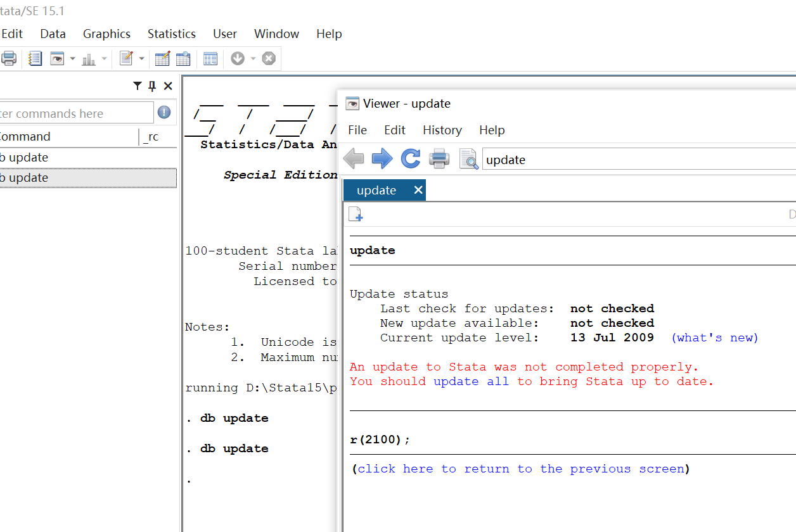Open the Viewer's History menu
Viewport: 796px width, 532px height.
pos(442,130)
